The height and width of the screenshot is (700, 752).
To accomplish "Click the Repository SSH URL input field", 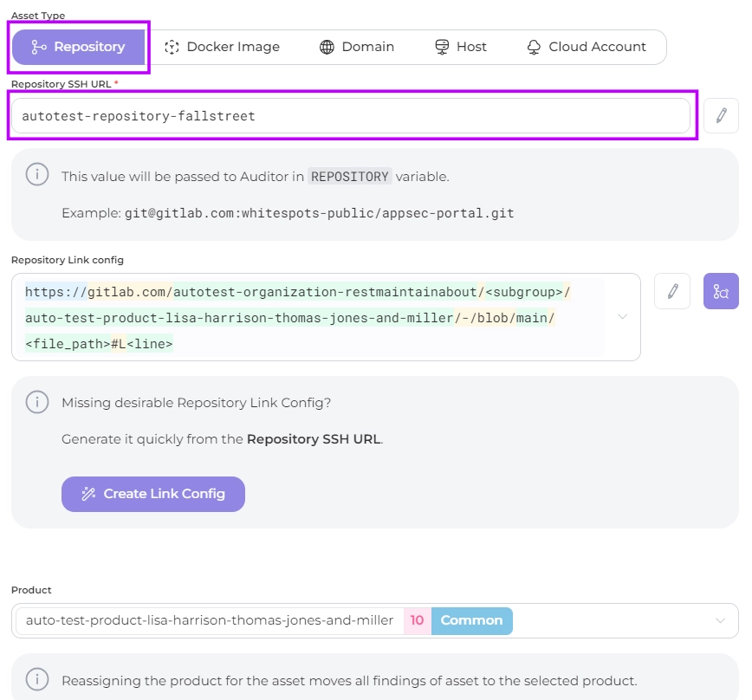I will tap(350, 116).
